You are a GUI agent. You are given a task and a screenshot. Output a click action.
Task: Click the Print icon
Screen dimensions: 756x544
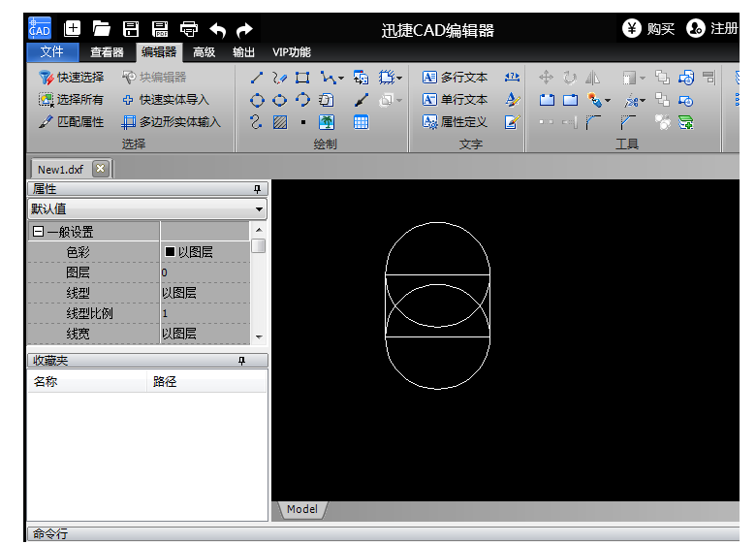pos(189,29)
